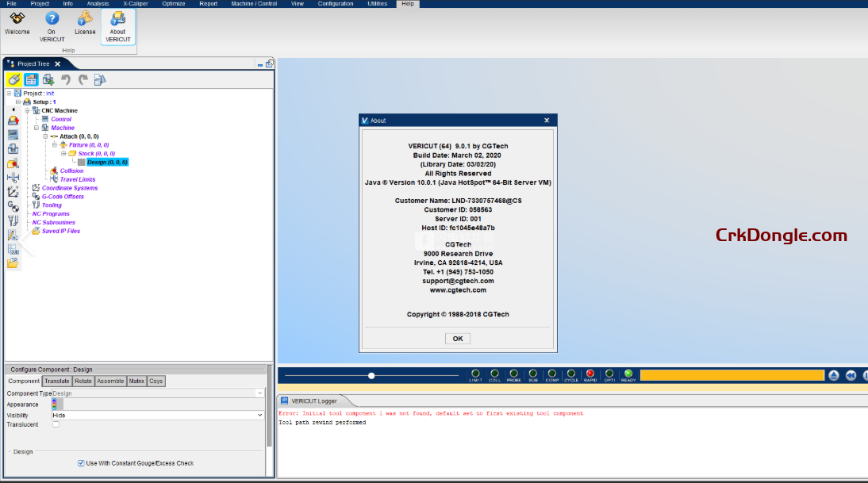Click the Appearance color swatch
This screenshot has width=868, height=483.
(x=55, y=404)
